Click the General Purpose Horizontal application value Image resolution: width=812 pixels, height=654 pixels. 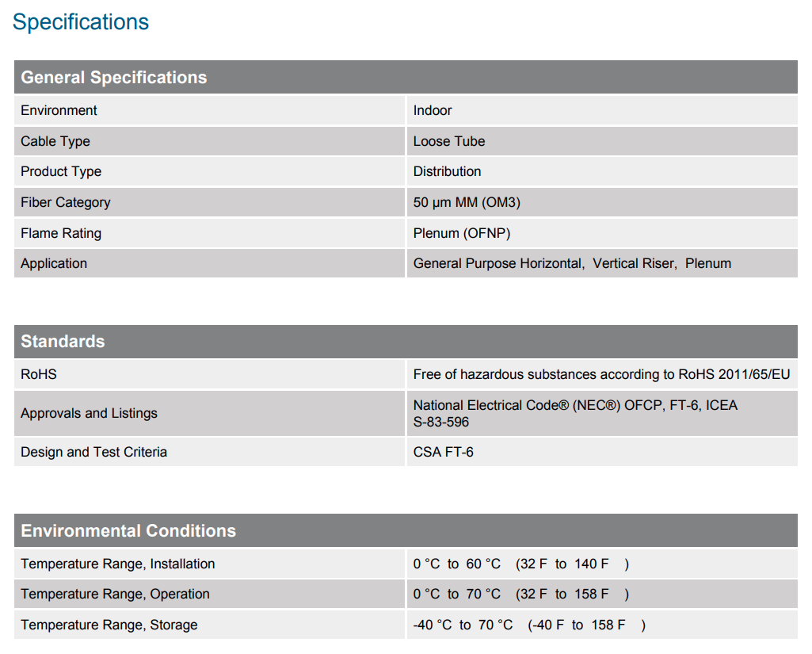click(x=497, y=263)
